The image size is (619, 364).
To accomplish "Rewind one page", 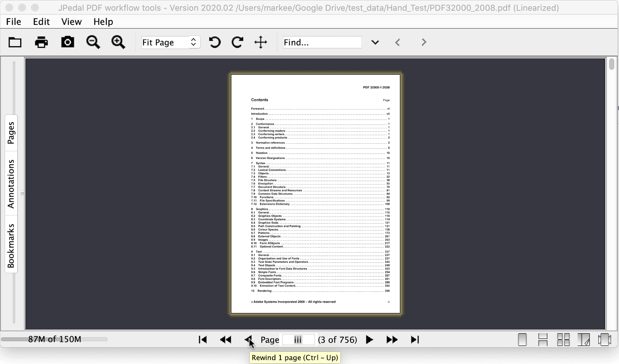I will 248,339.
